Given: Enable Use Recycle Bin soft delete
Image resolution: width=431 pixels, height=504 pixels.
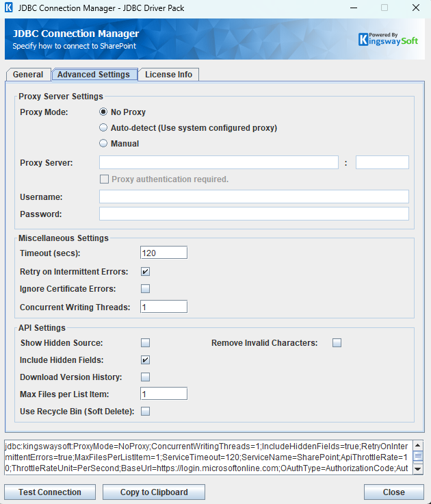Looking at the screenshot, I should click(x=145, y=411).
